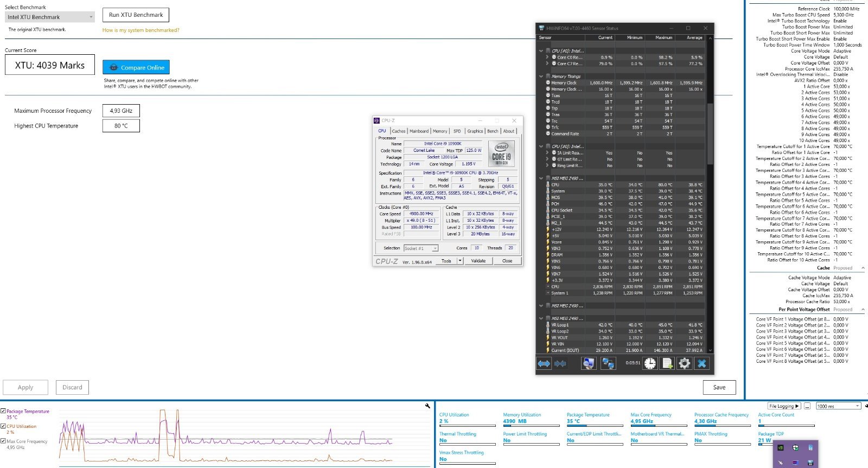
Task: Expand the IA Limit Reasons row
Action: 547,153
